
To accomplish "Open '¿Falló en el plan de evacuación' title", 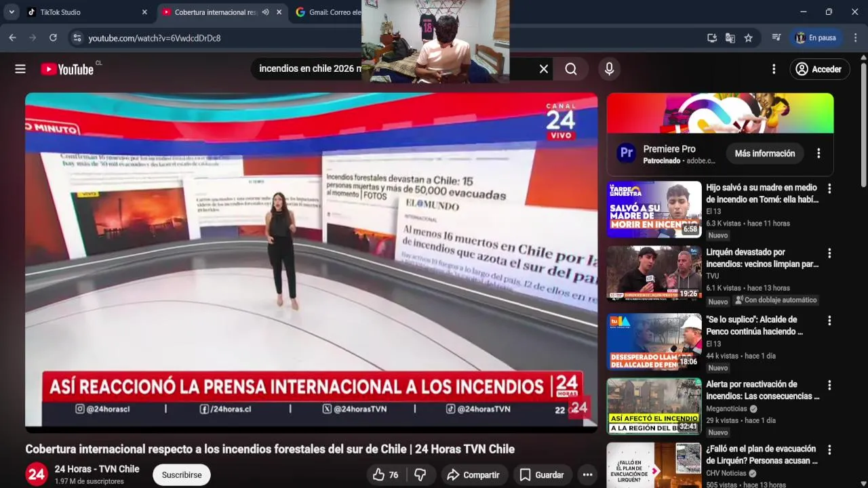I will (x=762, y=455).
